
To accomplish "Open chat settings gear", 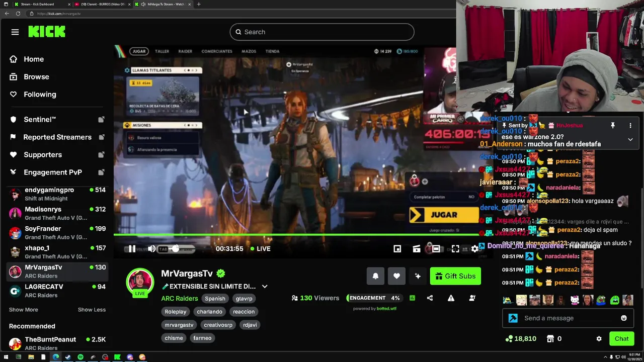I will [599, 339].
